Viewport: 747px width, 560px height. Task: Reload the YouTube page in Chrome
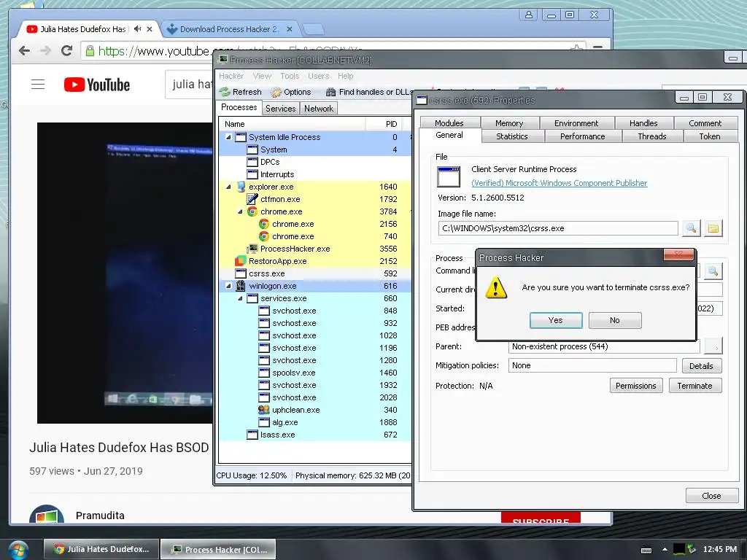(x=66, y=50)
